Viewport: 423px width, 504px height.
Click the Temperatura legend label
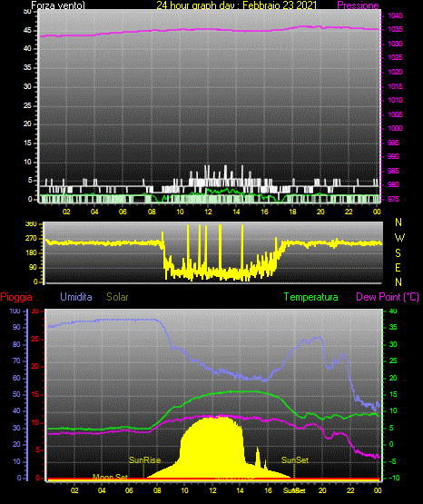[311, 297]
